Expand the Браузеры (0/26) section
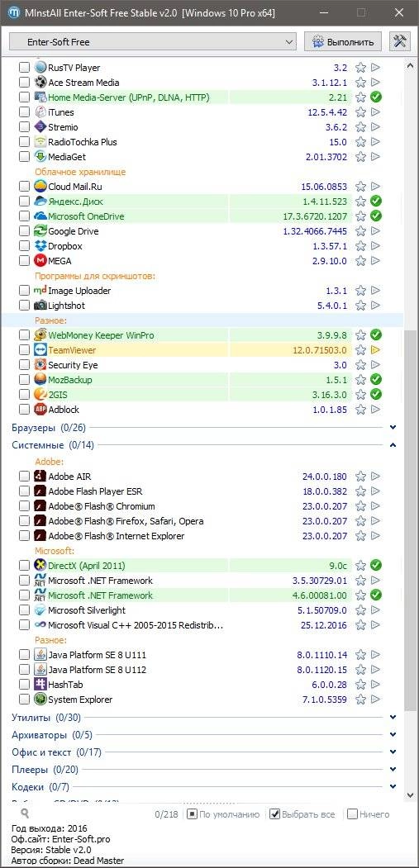419x868 pixels. (393, 427)
